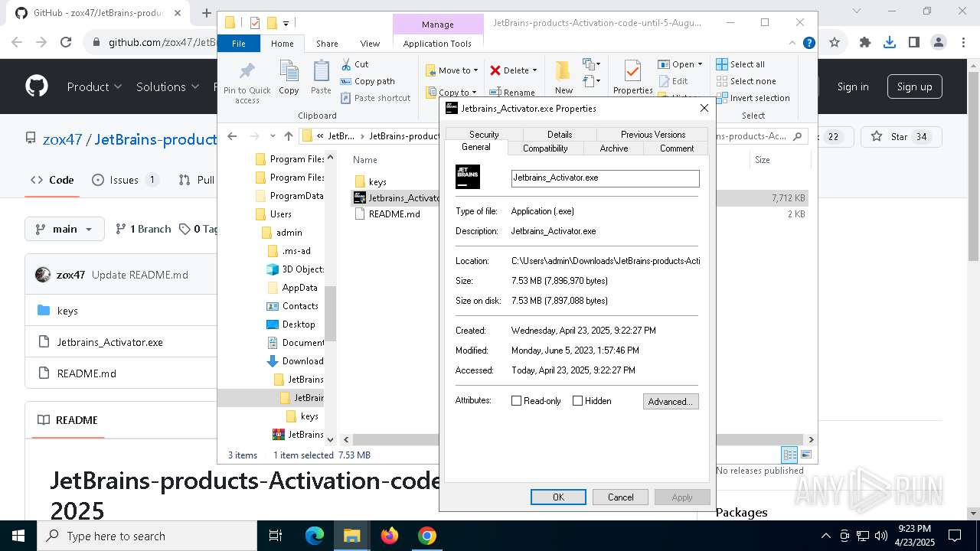980x551 pixels.
Task: Click the Cut scissors icon in ribbon
Action: 346,64
